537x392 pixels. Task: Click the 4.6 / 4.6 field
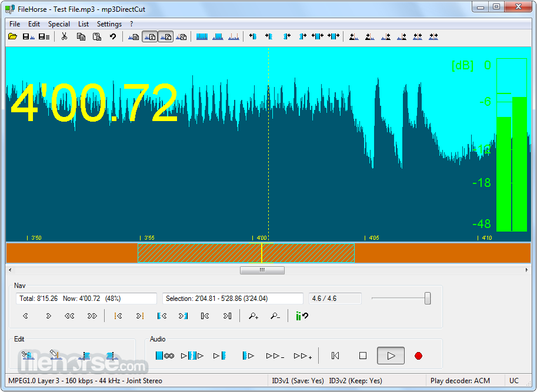335,299
